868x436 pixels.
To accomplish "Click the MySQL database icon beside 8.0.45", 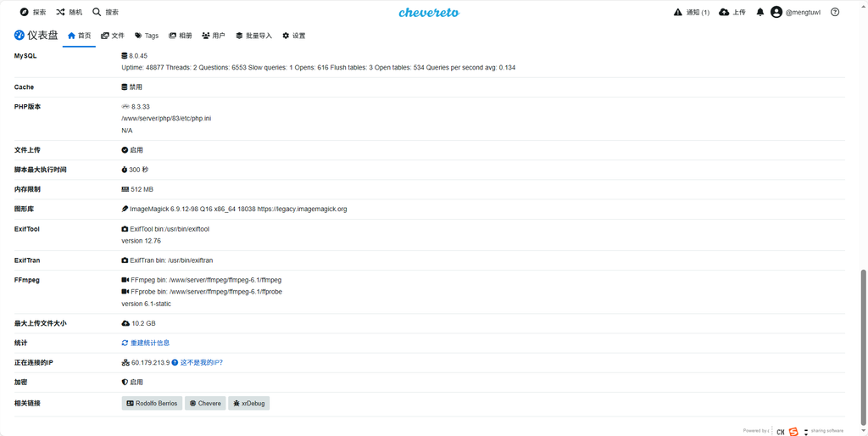I will pos(125,55).
